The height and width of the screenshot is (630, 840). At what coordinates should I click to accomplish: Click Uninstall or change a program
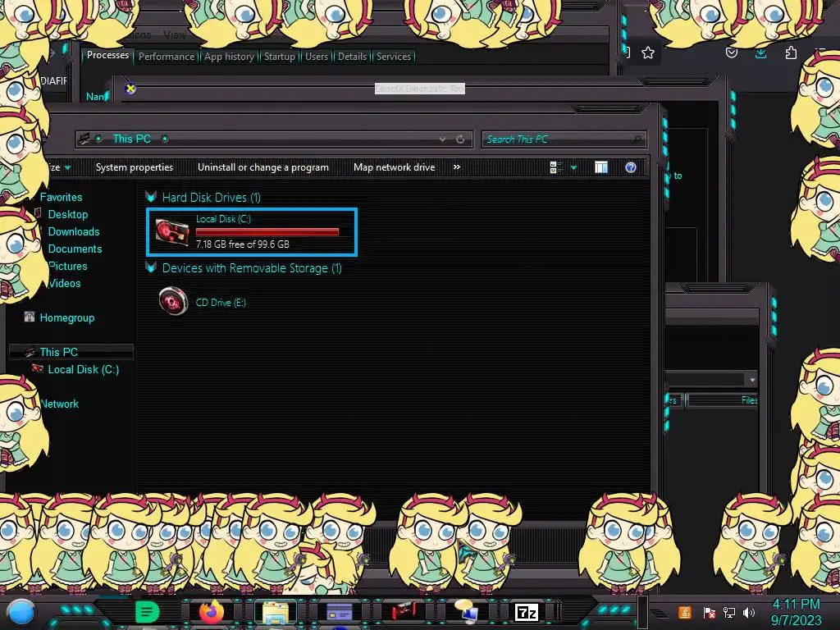pyautogui.click(x=263, y=167)
